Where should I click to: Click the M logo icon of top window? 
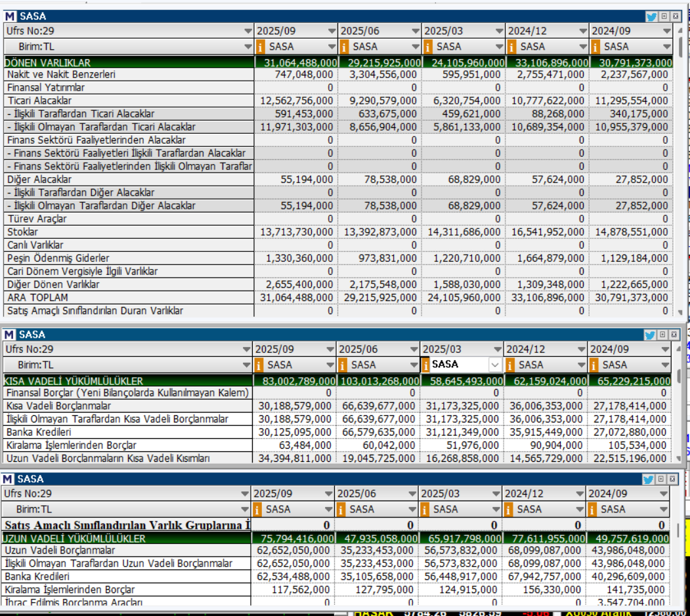pos(9,16)
